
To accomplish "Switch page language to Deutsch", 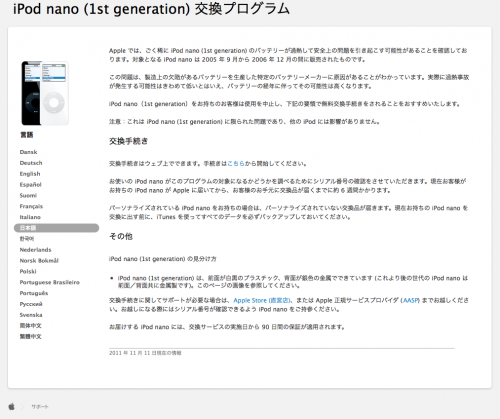I will pos(31,163).
